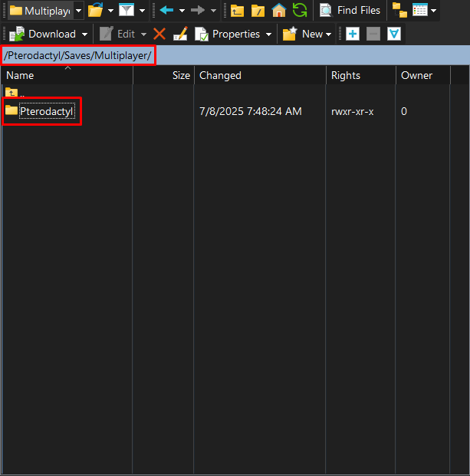This screenshot has height=476, width=470.
Task: Select the Pterodactyl folder
Action: 47,111
